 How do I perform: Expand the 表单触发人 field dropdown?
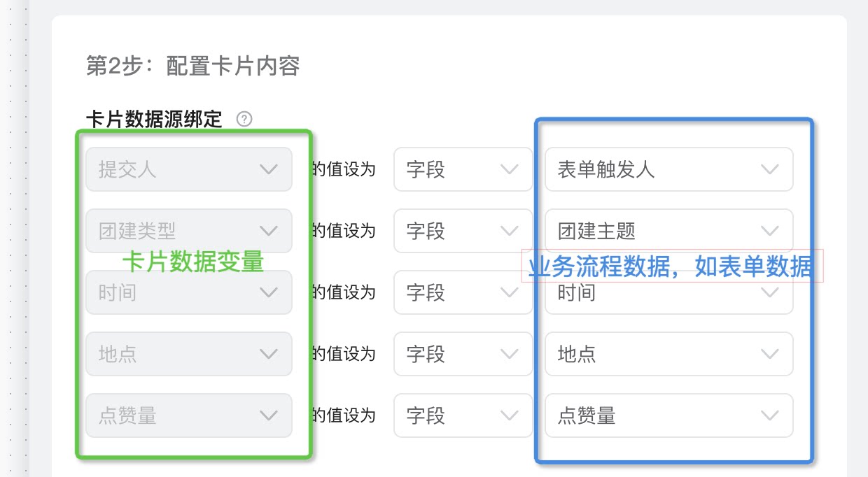669,169
